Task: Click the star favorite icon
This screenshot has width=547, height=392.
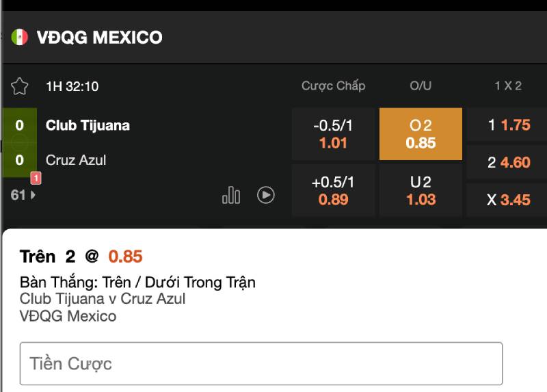Action: click(x=20, y=86)
